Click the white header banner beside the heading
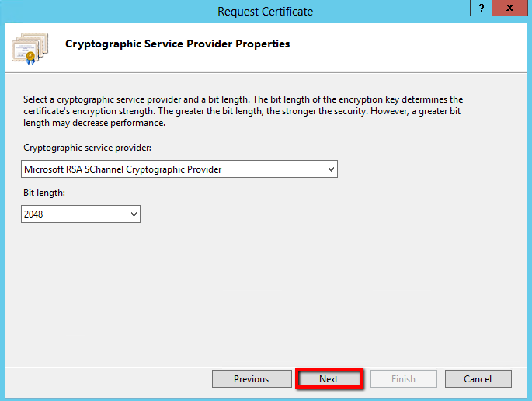 (x=404, y=47)
